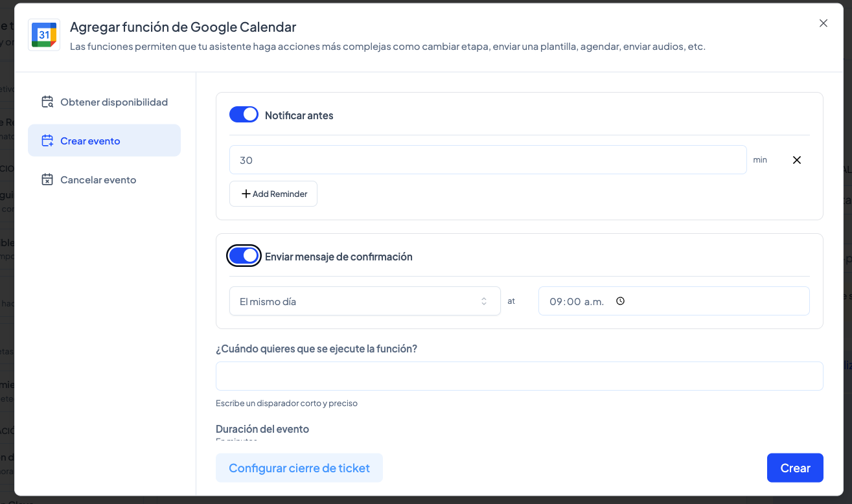Click the El mismo día dropdown arrows

pyautogui.click(x=484, y=301)
